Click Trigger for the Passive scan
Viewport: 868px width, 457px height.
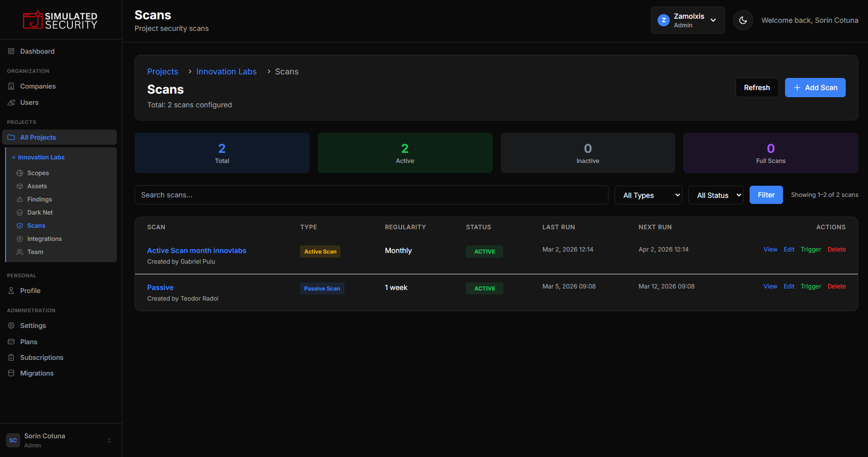[x=810, y=286]
